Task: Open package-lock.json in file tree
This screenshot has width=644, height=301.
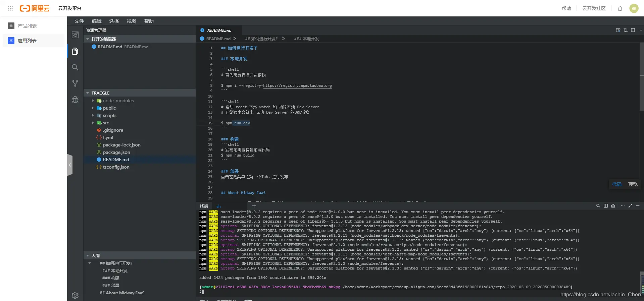Action: pyautogui.click(x=121, y=145)
